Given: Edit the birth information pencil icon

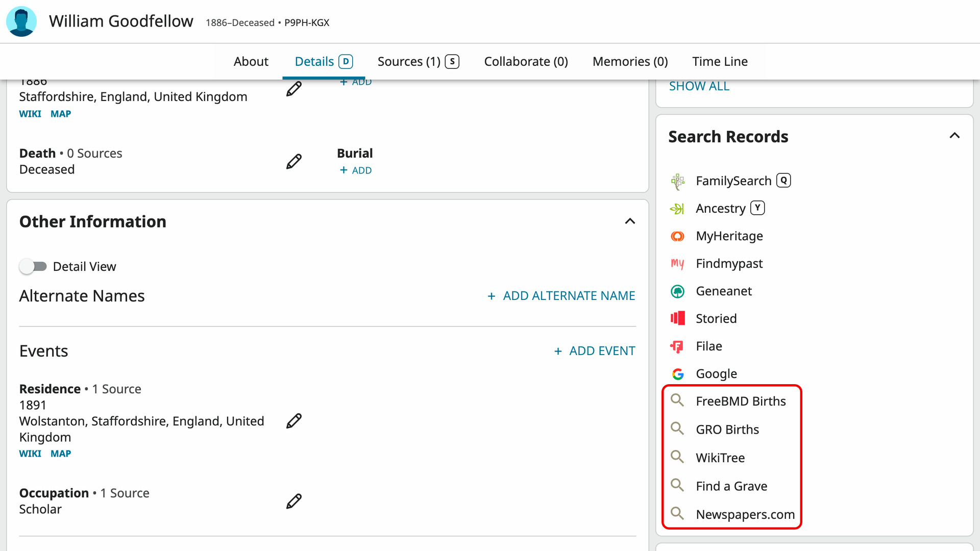Looking at the screenshot, I should pyautogui.click(x=294, y=89).
